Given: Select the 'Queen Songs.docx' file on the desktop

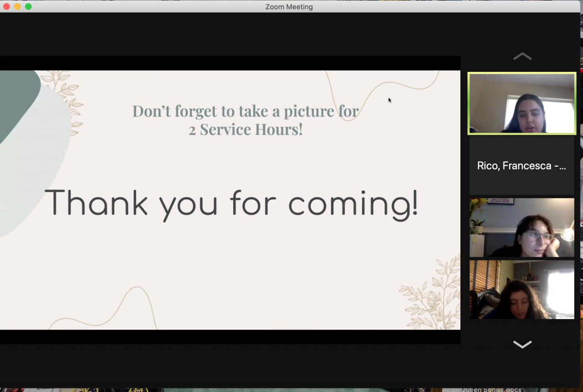Looking at the screenshot, I should [491, 389].
